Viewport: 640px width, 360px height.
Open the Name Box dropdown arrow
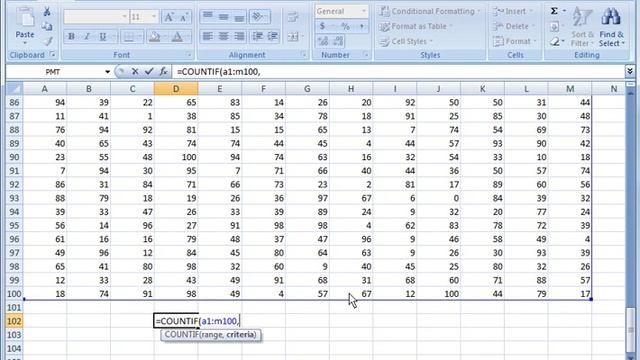[x=107, y=72]
